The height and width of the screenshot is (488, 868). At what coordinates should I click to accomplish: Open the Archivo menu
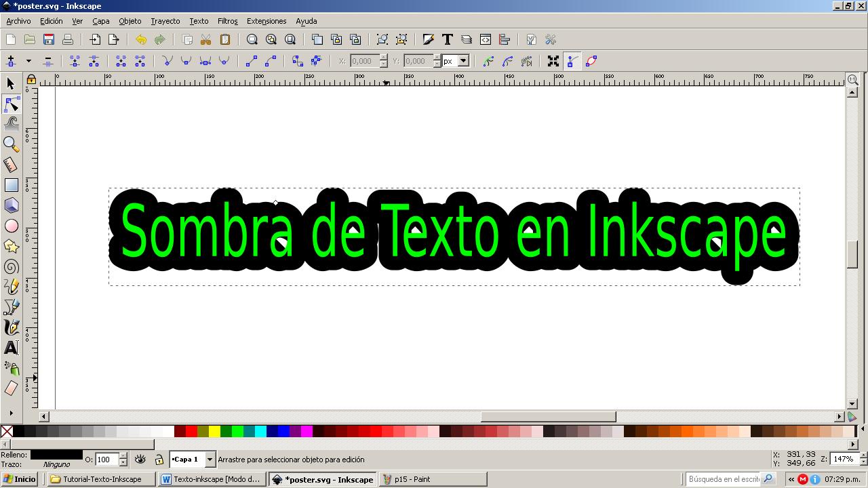pyautogui.click(x=18, y=21)
